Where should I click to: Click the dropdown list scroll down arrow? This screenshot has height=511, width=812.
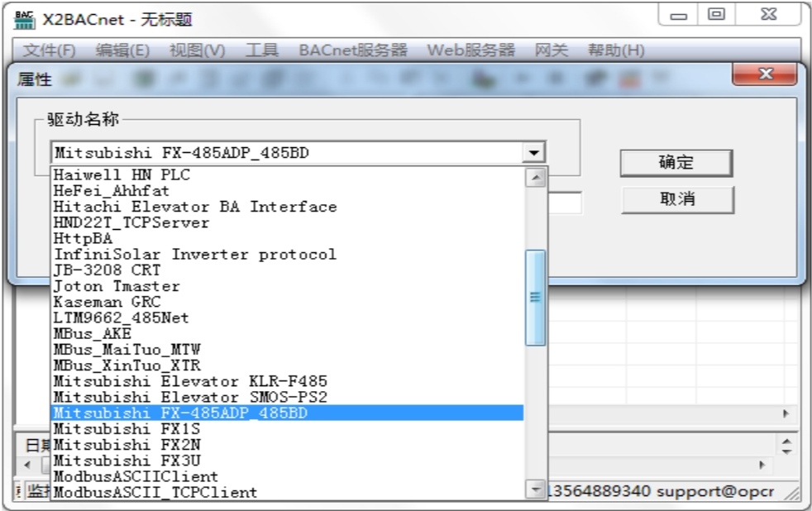536,488
